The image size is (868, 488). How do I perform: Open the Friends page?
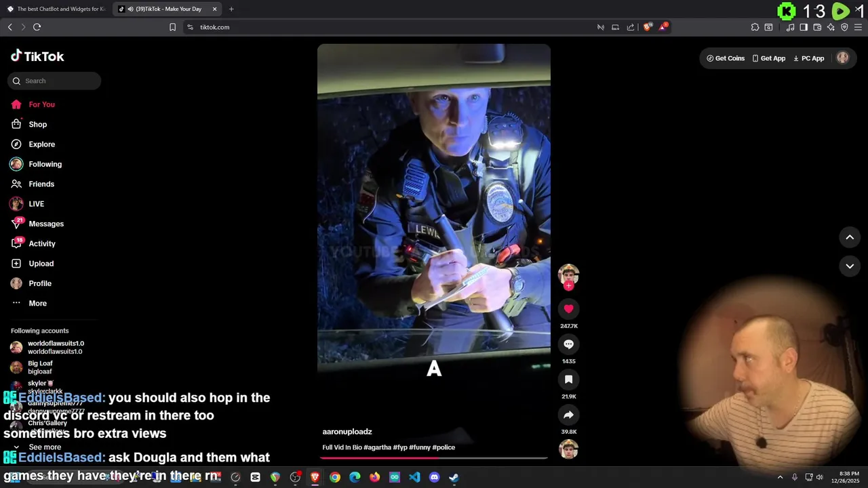pos(41,184)
